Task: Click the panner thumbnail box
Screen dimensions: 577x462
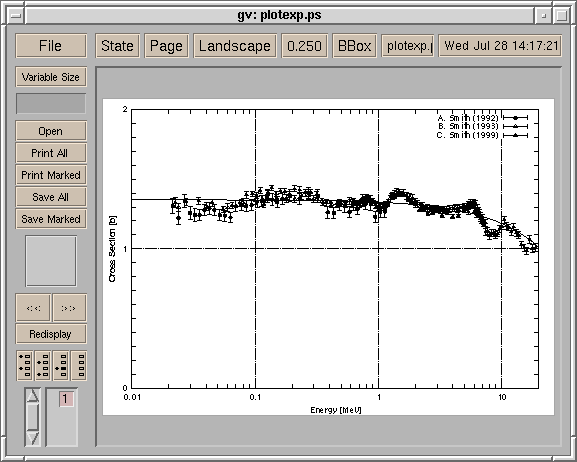Action: [51, 261]
